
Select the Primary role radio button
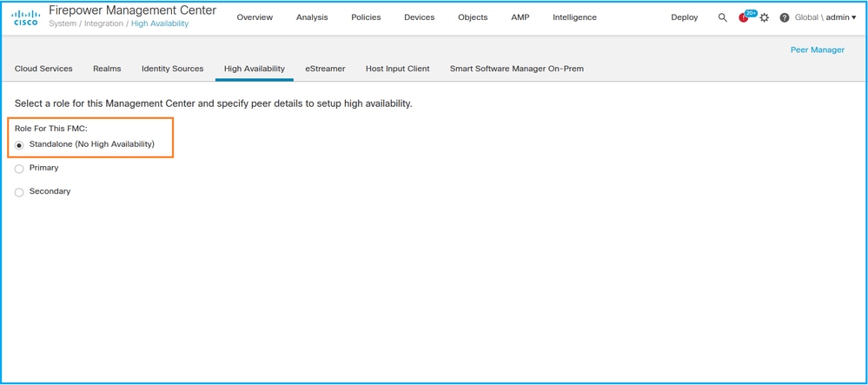pyautogui.click(x=19, y=169)
